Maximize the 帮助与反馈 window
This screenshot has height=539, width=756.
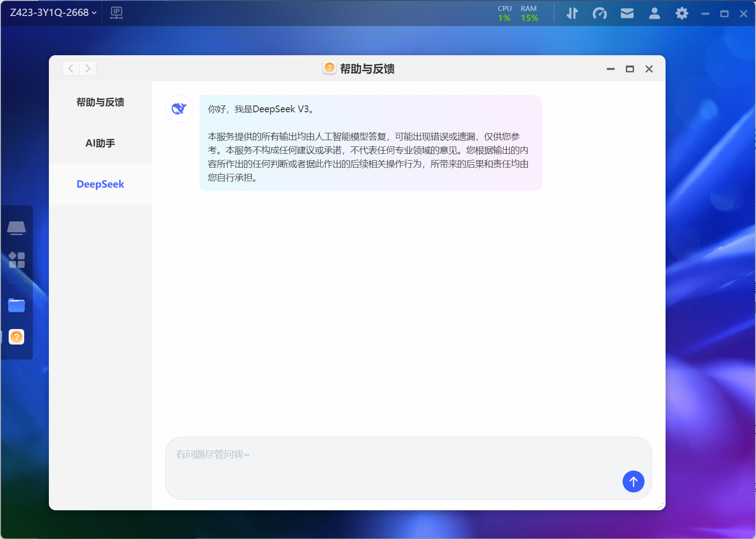[630, 69]
